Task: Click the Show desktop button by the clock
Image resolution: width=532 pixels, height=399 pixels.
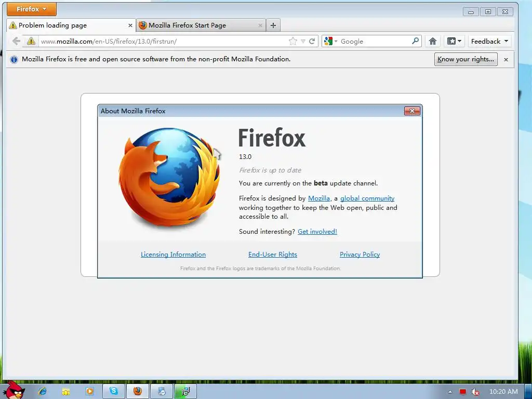Action: click(528, 392)
